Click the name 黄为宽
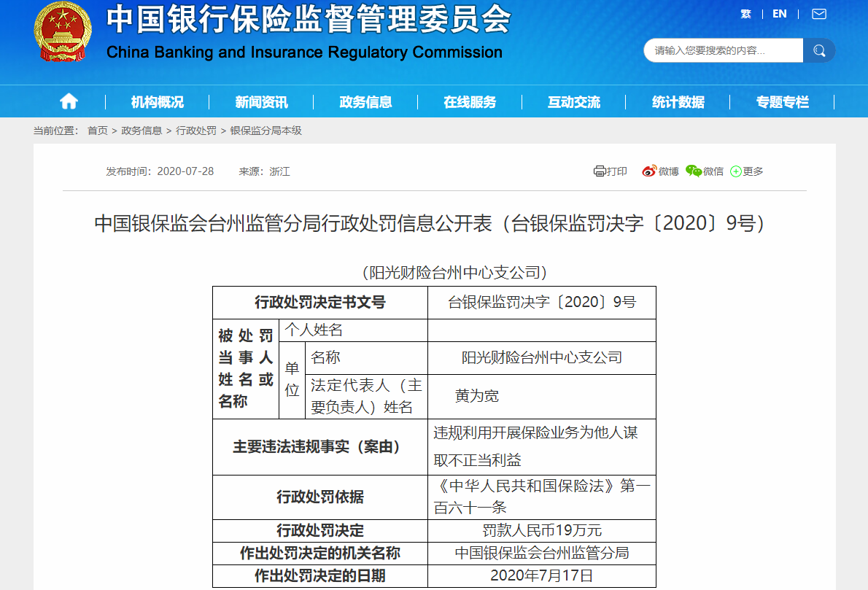The height and width of the screenshot is (590, 868). click(476, 396)
